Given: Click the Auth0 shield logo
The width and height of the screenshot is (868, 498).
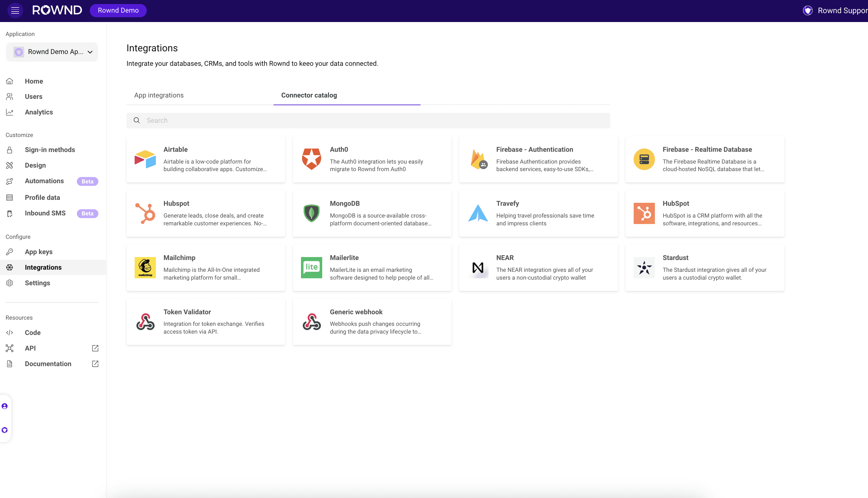Looking at the screenshot, I should click(x=311, y=159).
